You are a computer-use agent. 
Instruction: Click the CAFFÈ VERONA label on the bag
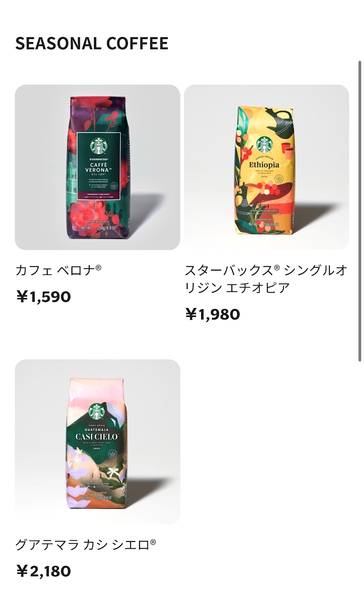point(98,168)
